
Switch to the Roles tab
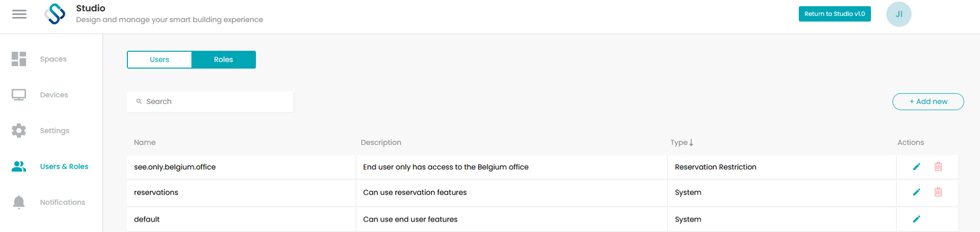(223, 59)
